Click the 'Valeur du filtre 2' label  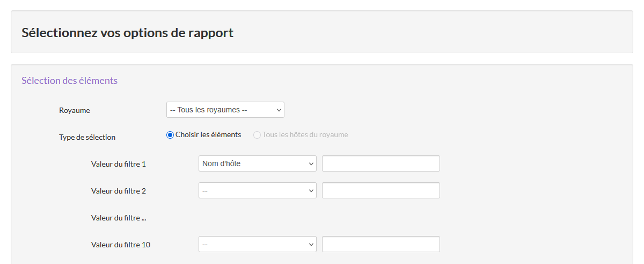(x=119, y=191)
